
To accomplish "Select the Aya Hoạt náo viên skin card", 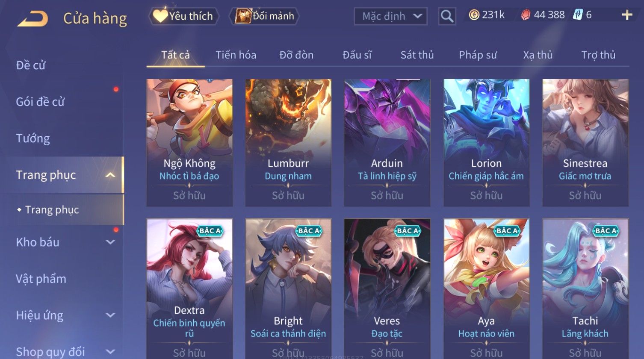I will 486,288.
